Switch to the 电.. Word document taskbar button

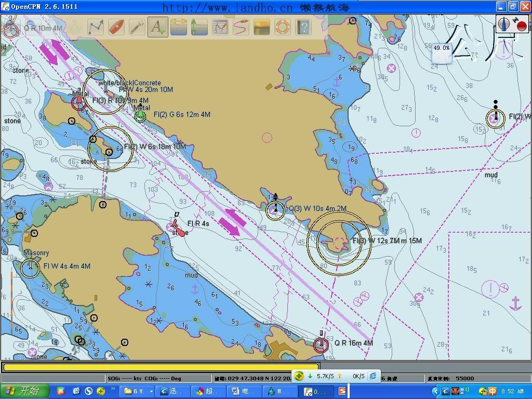pos(244,391)
